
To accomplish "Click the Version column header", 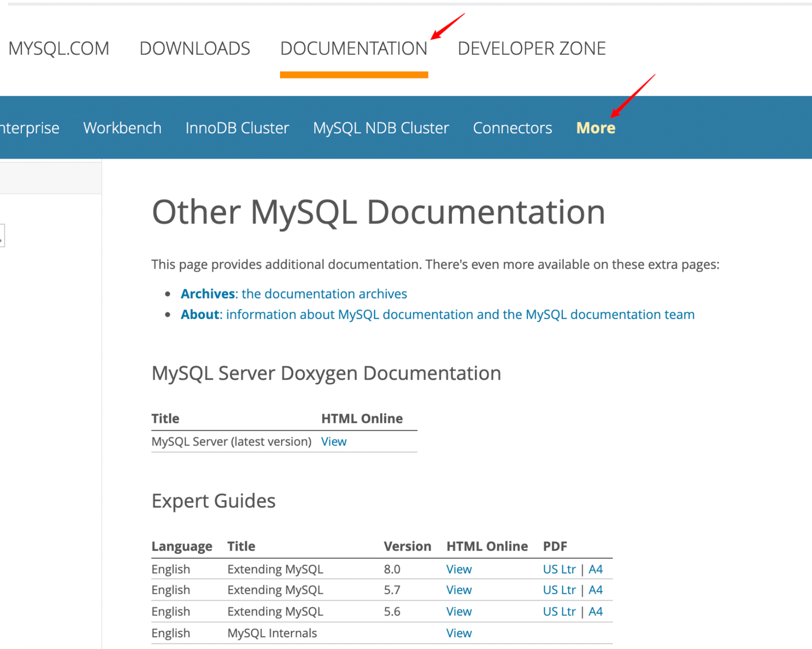I will pyautogui.click(x=407, y=546).
